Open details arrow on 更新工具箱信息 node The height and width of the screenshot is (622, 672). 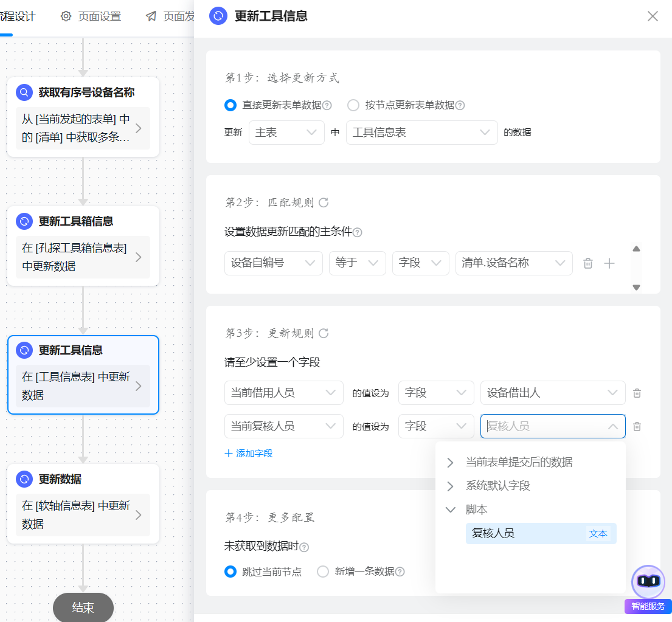pyautogui.click(x=139, y=257)
